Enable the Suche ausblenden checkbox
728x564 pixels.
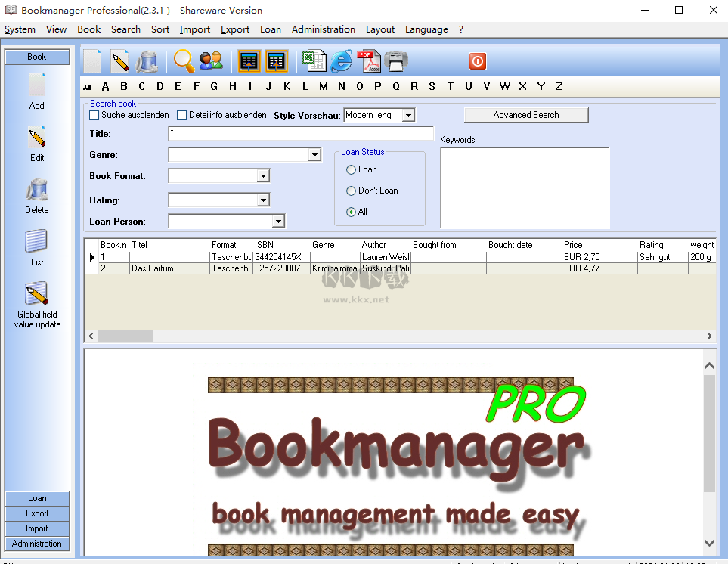click(94, 115)
